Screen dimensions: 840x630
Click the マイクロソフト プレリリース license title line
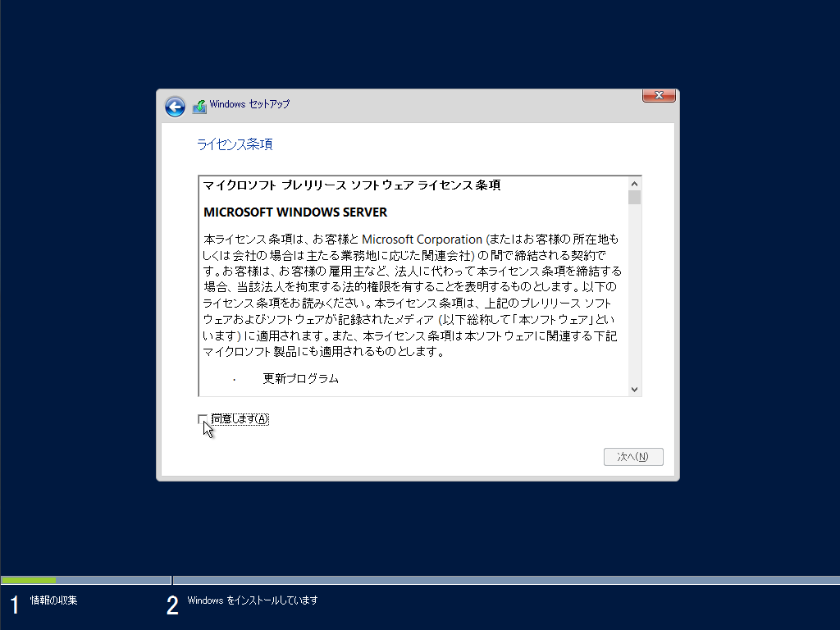pyautogui.click(x=352, y=185)
